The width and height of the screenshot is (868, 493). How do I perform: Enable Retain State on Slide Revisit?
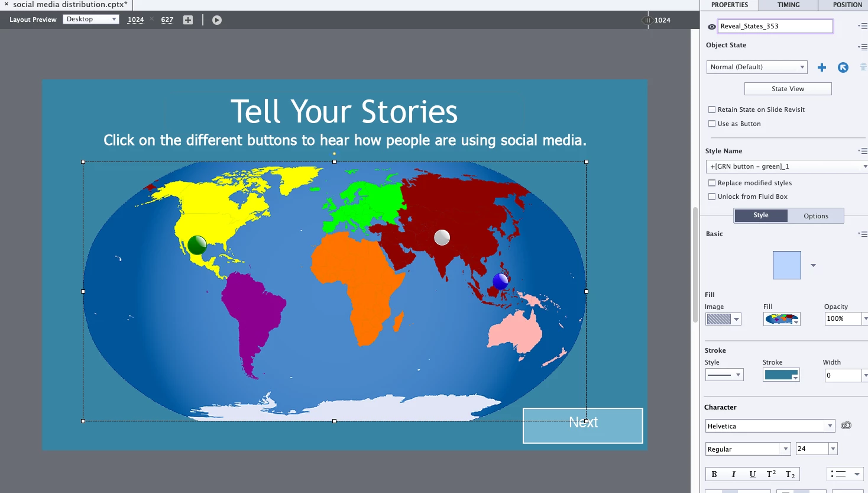[712, 109]
